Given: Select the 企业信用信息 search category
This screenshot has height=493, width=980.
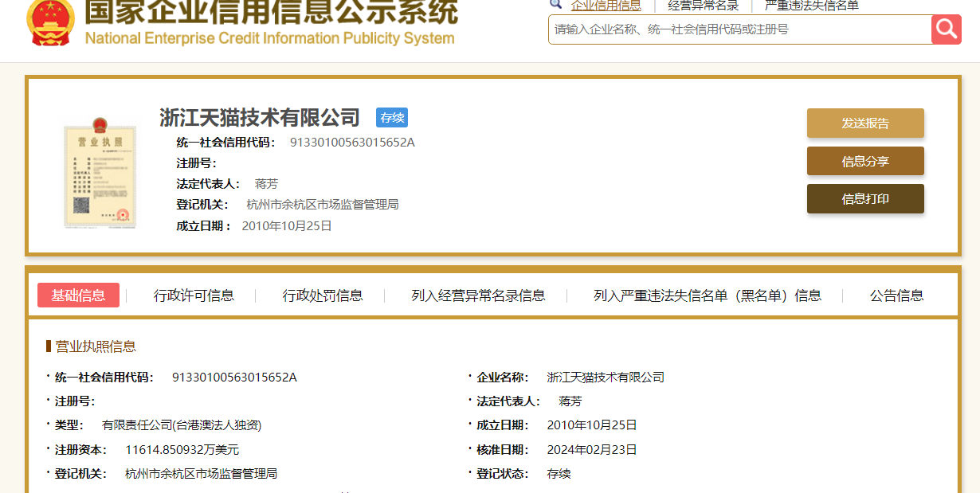Looking at the screenshot, I should click(606, 6).
